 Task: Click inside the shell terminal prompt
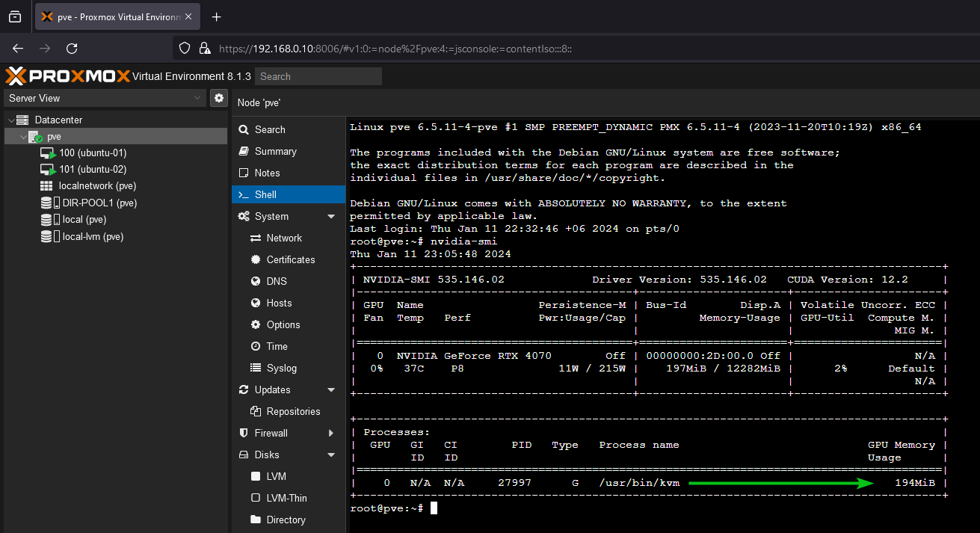coord(434,508)
